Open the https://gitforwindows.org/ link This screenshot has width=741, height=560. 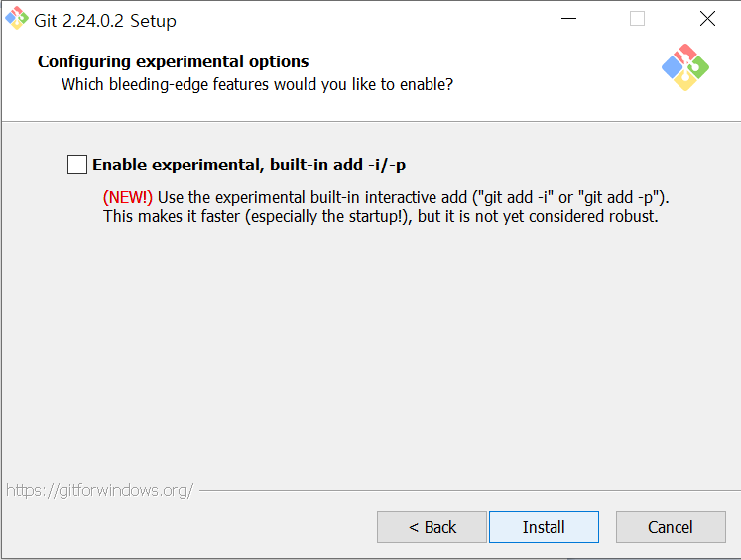pos(100,490)
